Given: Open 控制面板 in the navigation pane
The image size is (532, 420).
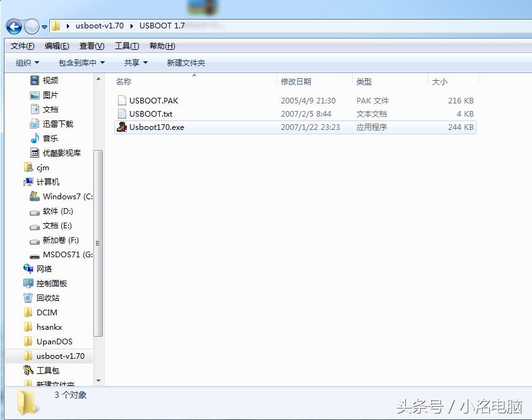Looking at the screenshot, I should pos(52,283).
